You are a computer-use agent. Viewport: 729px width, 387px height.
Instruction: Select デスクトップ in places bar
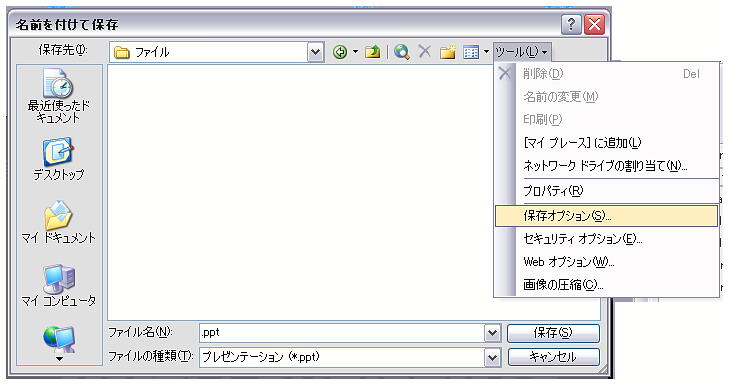59,159
